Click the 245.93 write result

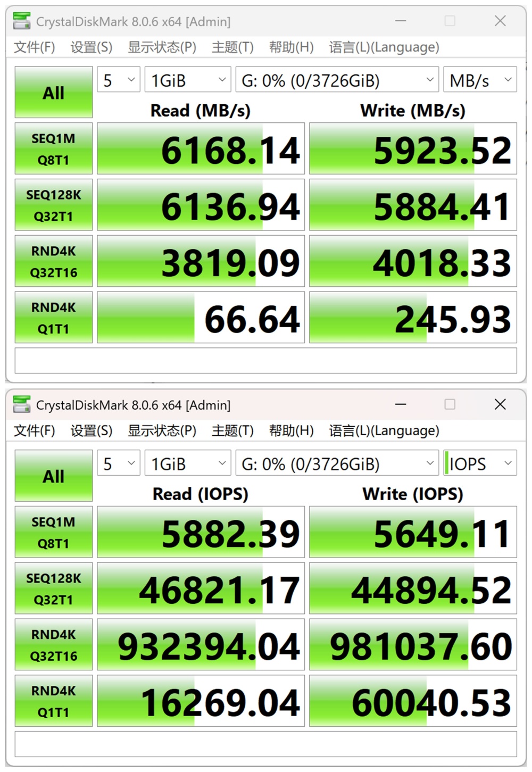tap(413, 318)
